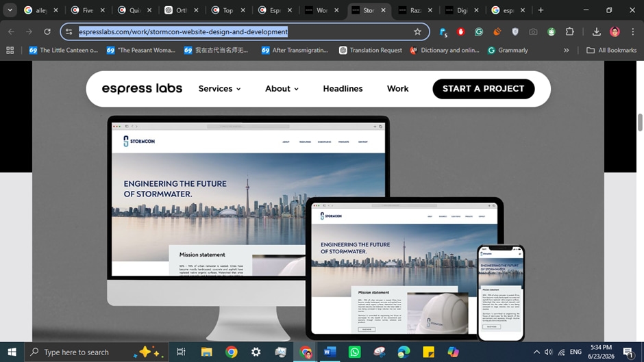The width and height of the screenshot is (644, 362).
Task: Open the Translation Request bookmark
Action: tap(371, 50)
